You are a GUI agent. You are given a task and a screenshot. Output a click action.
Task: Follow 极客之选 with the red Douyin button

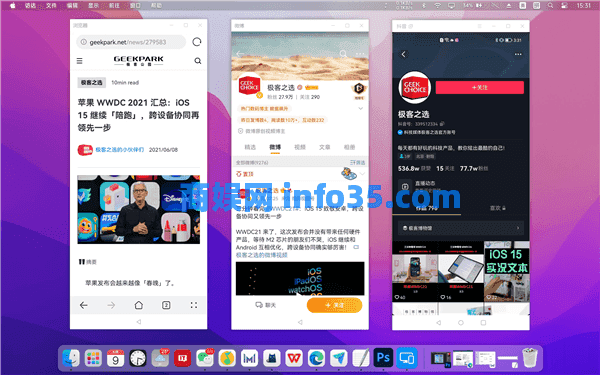click(x=479, y=88)
